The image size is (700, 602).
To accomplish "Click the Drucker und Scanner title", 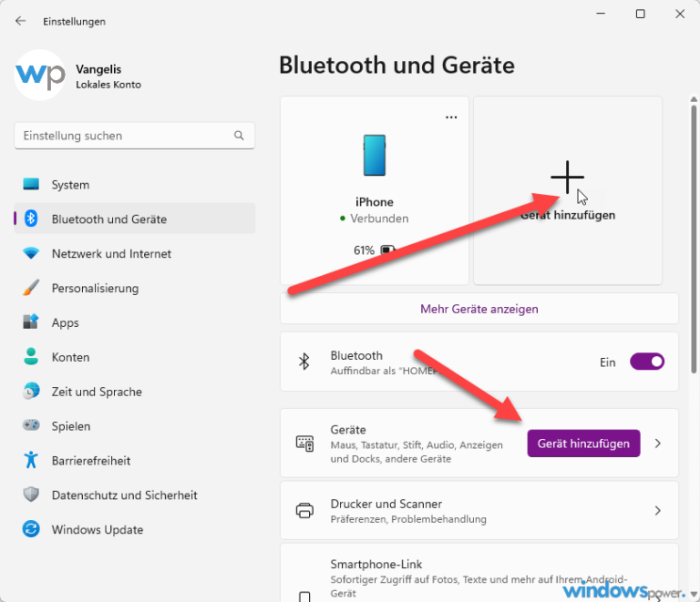I will [386, 504].
